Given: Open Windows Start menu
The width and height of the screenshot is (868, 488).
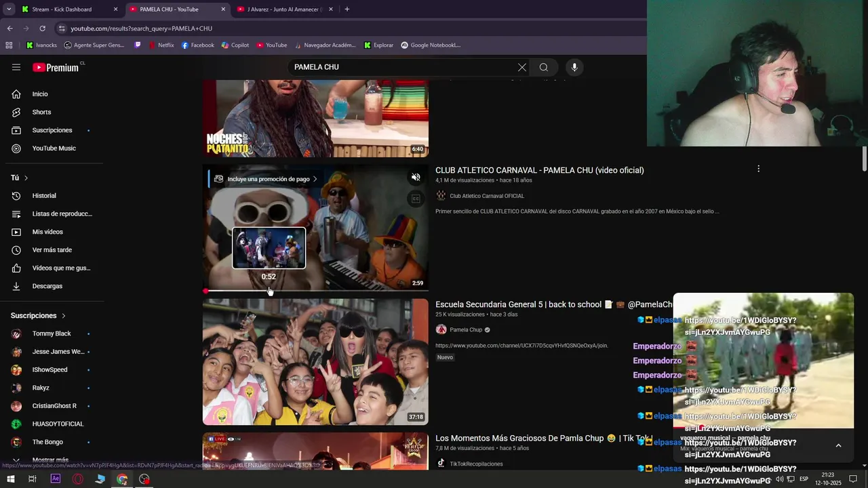Looking at the screenshot, I should 10,479.
